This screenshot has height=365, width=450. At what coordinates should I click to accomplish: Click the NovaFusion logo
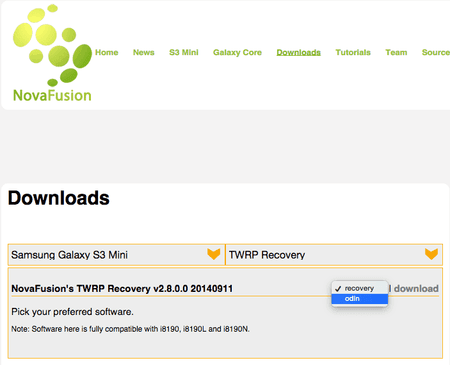(52, 53)
